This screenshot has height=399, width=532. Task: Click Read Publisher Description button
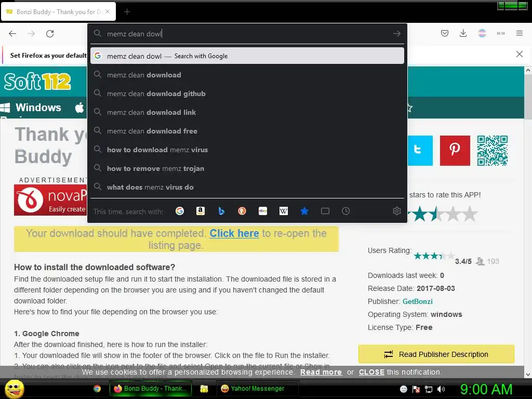(436, 354)
